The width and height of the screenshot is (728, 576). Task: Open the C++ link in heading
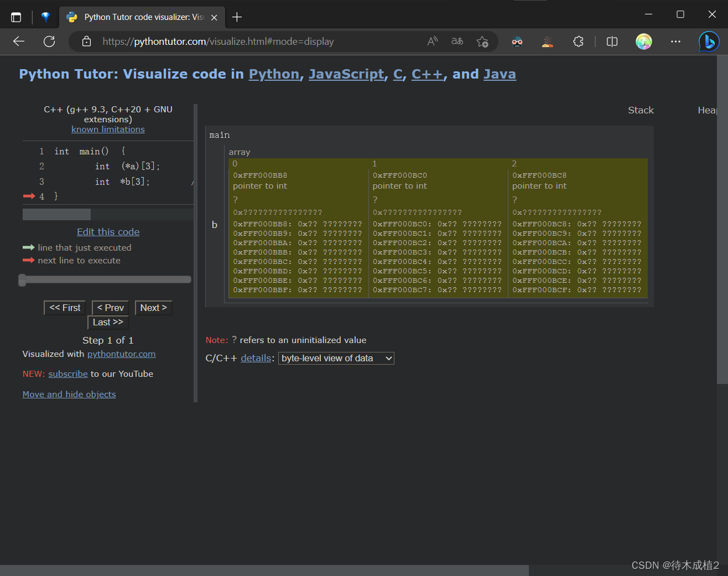(x=427, y=74)
